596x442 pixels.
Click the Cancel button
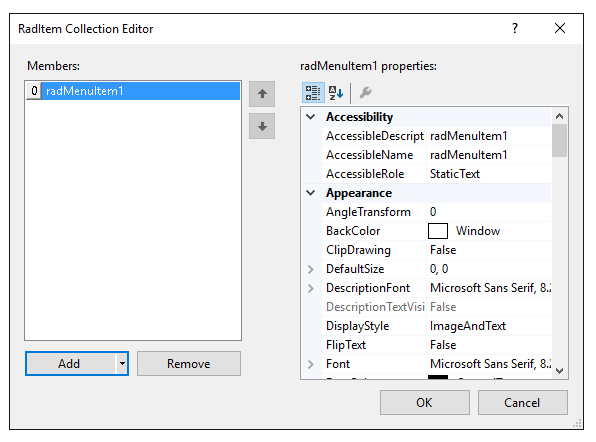523,402
